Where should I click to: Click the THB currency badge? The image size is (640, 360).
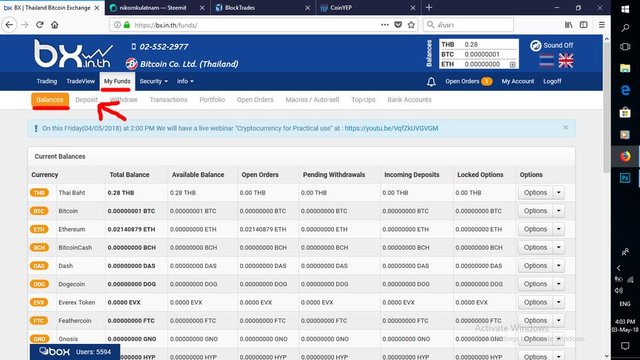tap(39, 193)
